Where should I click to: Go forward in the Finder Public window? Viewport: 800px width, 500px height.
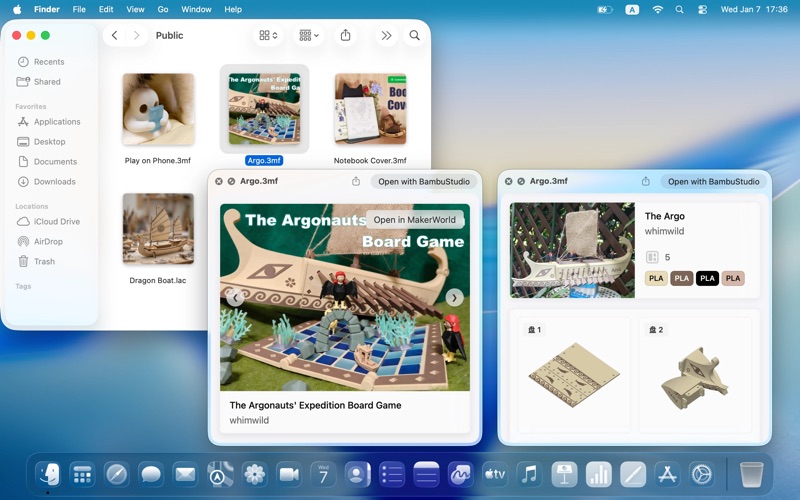coord(136,35)
